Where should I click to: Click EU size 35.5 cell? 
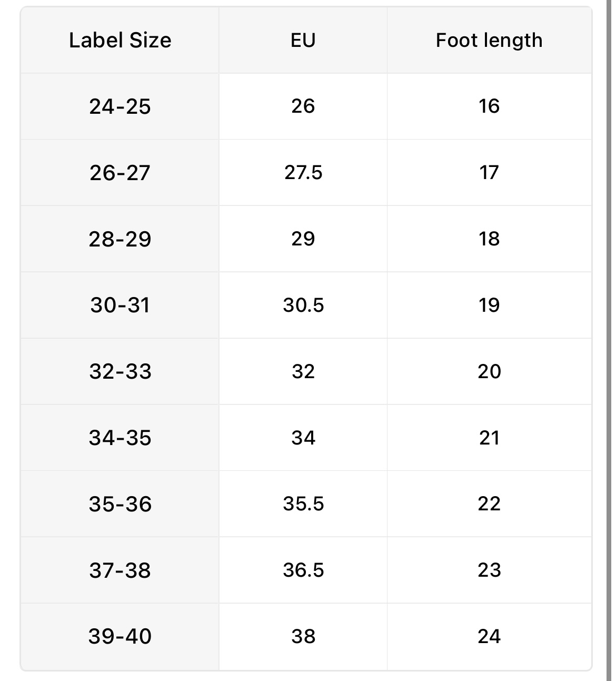pyautogui.click(x=303, y=504)
